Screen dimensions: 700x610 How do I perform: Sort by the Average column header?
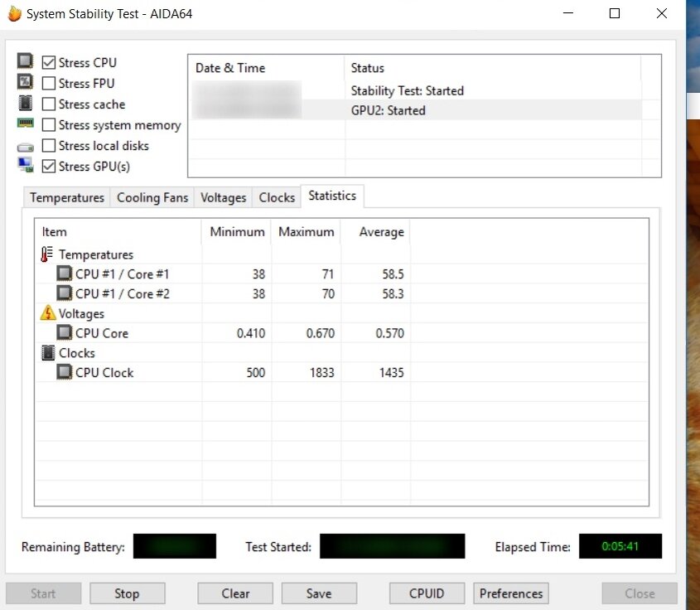pyautogui.click(x=375, y=232)
